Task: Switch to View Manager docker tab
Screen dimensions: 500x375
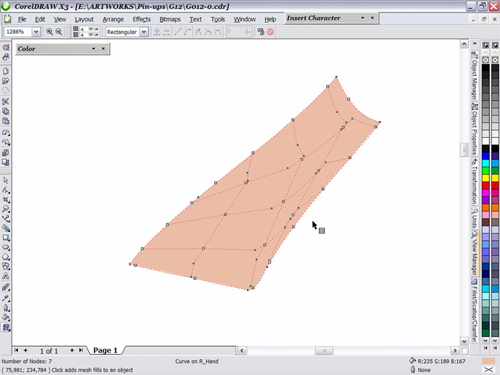Action: click(474, 253)
